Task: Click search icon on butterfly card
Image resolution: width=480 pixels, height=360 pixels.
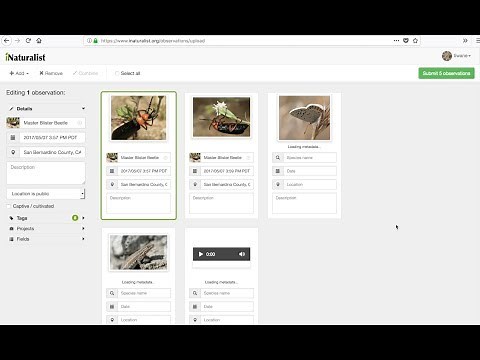Action: point(278,158)
